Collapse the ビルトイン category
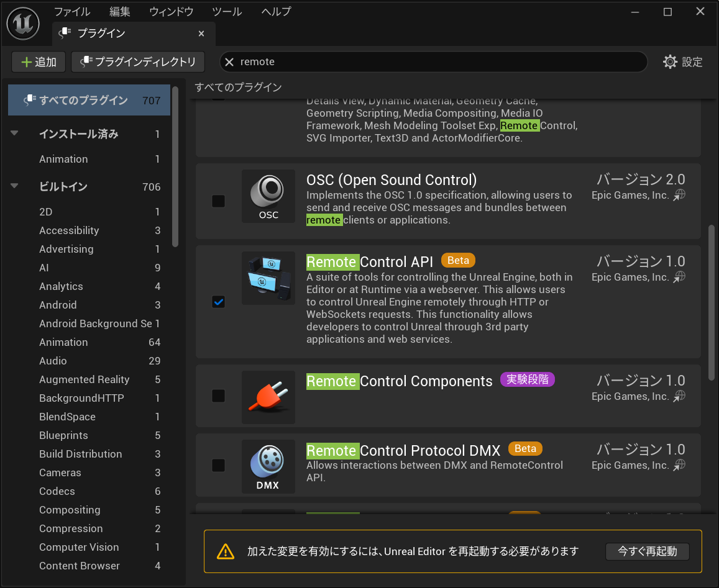This screenshot has height=588, width=719. [x=14, y=186]
